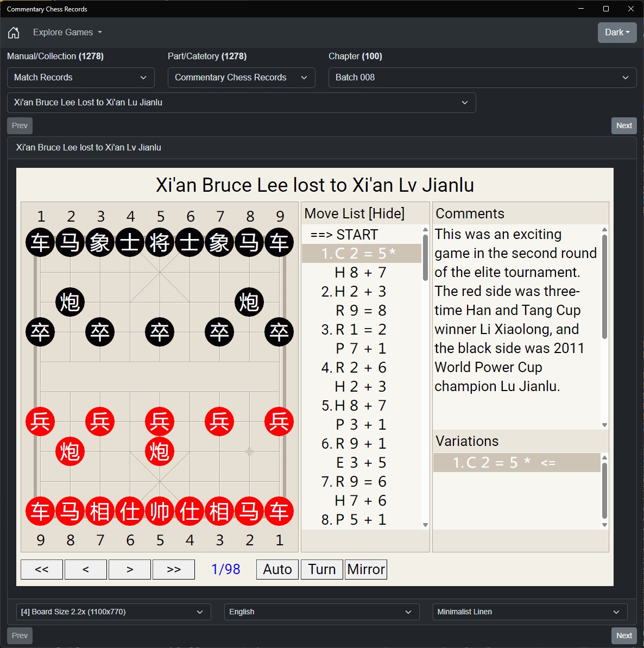Click the black center pawn 卒 on file 5
Image resolution: width=644 pixels, height=648 pixels.
(x=160, y=332)
